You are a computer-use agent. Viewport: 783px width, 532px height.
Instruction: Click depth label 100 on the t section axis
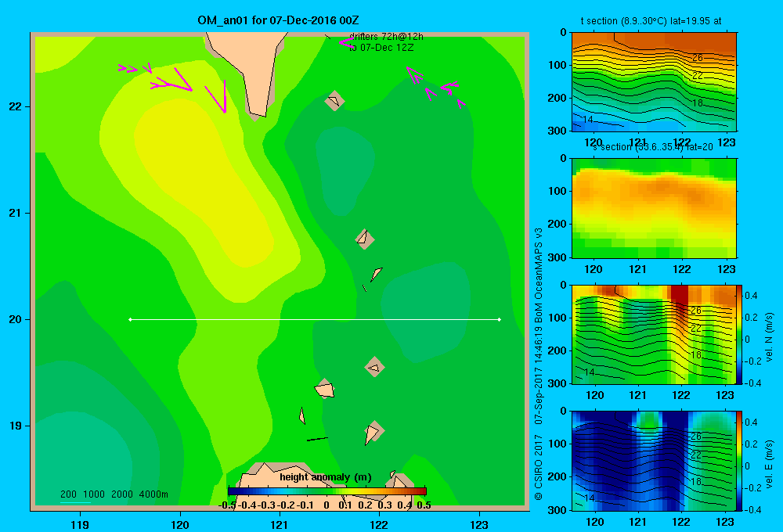(557, 65)
